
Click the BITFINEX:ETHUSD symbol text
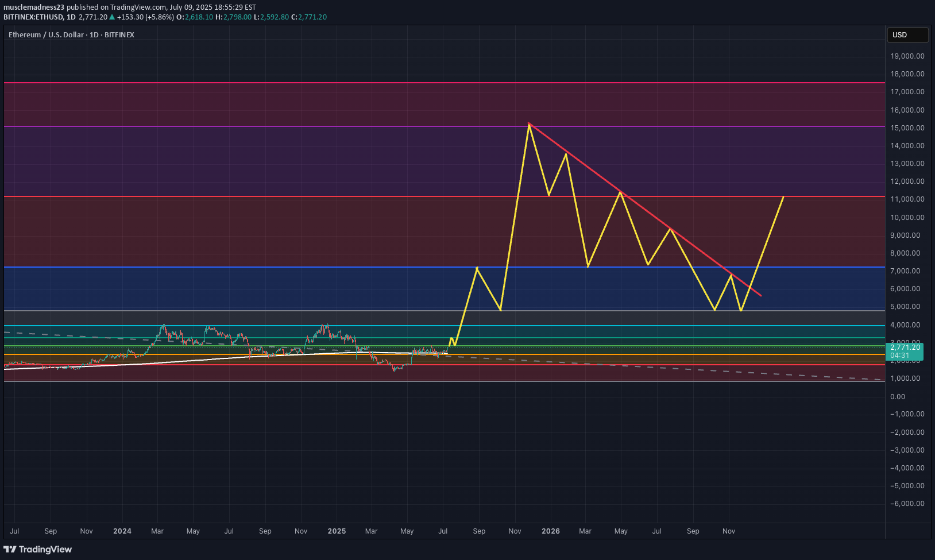[33, 17]
